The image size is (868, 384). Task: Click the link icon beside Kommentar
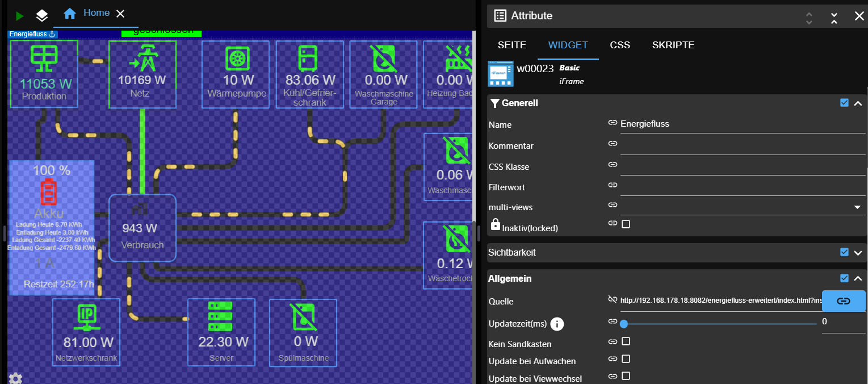pyautogui.click(x=613, y=144)
